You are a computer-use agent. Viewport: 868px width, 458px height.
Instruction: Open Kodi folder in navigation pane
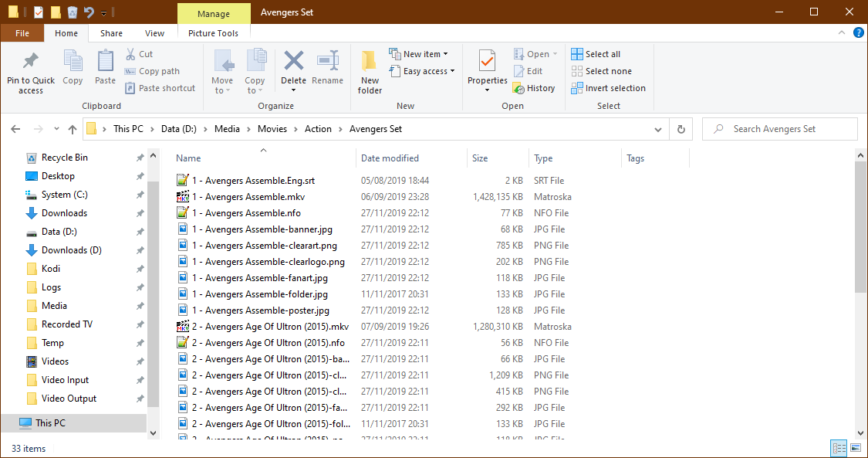pos(51,269)
